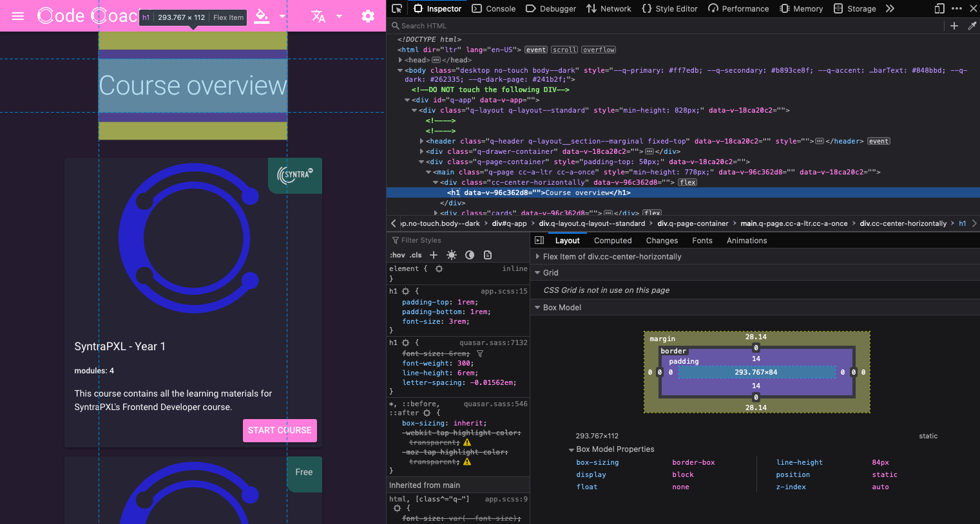Open the language translate icon in header

point(318,16)
